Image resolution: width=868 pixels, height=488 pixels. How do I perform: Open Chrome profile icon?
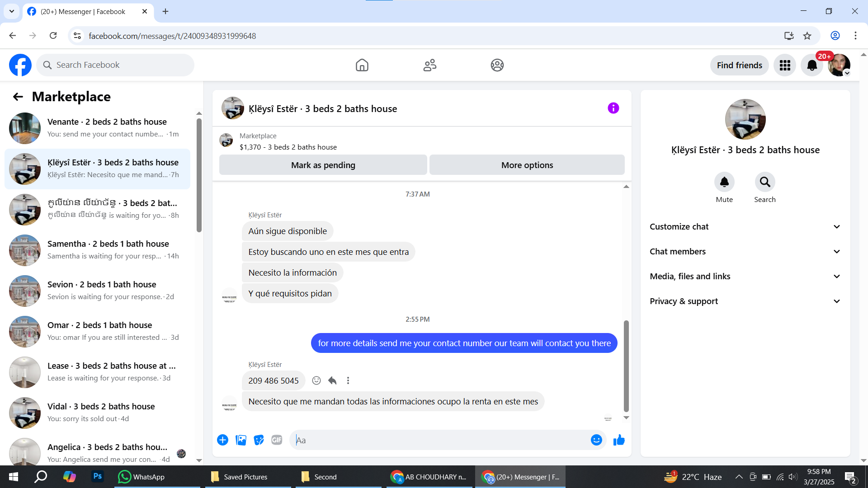coord(835,36)
